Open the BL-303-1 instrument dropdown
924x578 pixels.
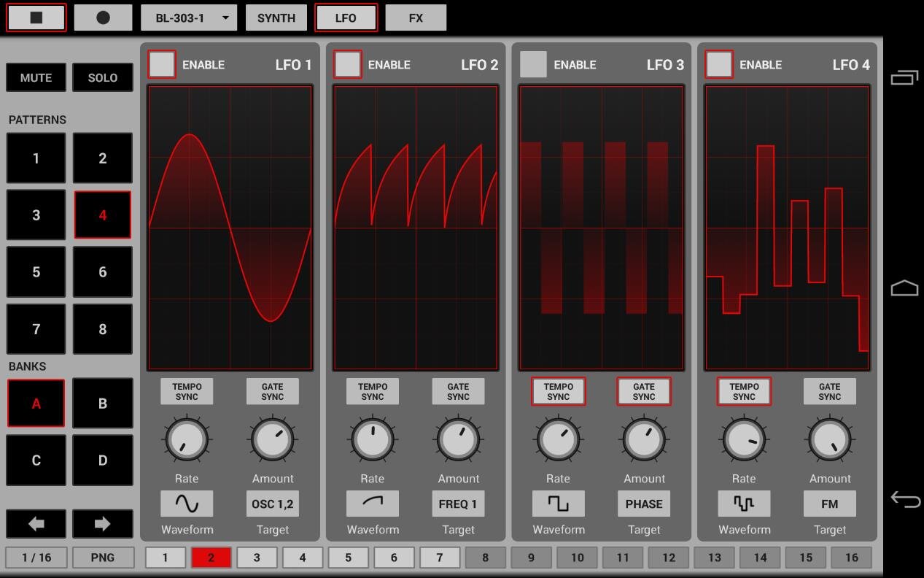[x=189, y=18]
